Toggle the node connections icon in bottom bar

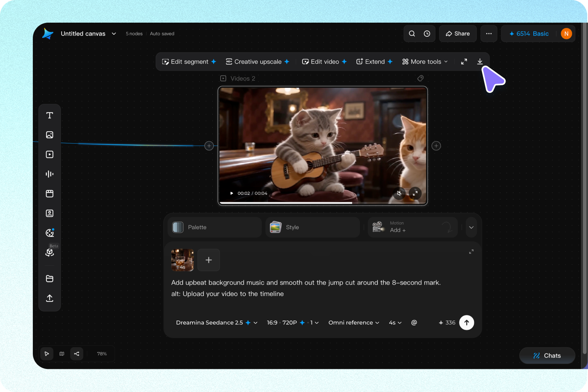point(77,354)
